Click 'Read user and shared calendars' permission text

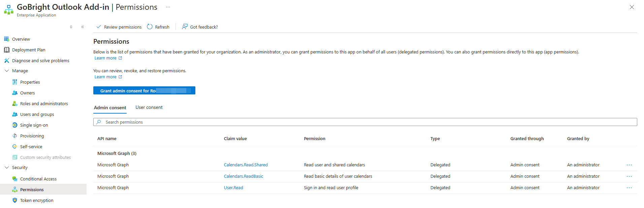coord(334,165)
